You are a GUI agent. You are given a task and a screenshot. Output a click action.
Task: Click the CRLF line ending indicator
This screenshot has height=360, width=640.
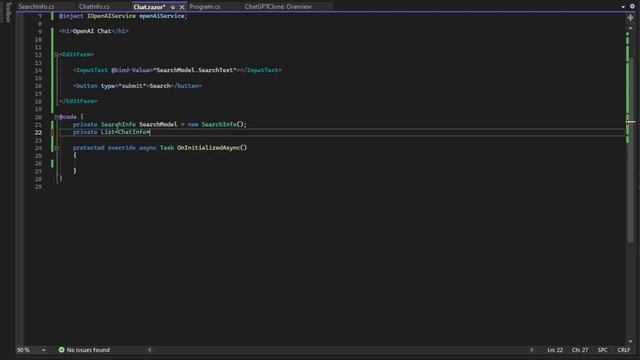[623, 350]
